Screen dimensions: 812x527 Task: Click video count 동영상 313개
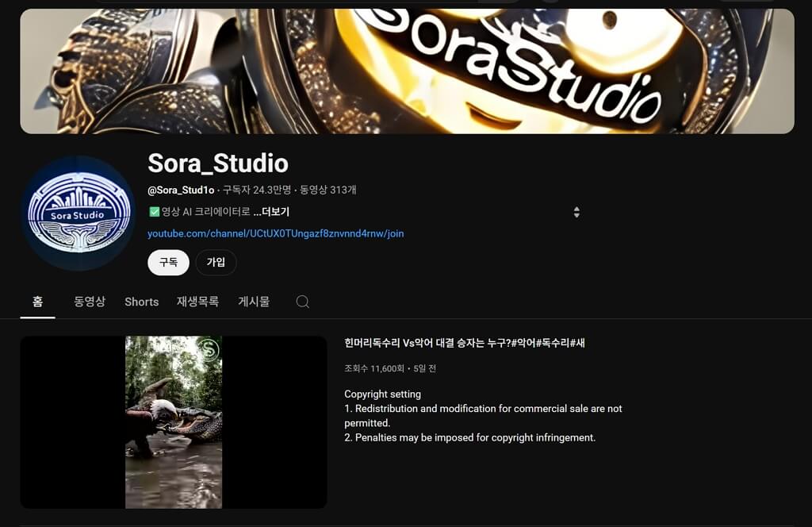click(328, 190)
